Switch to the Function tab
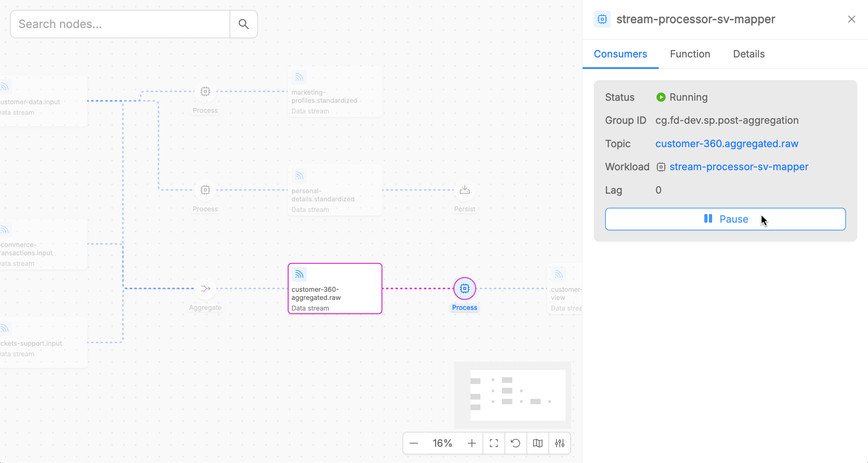This screenshot has height=463, width=868. 690,54
